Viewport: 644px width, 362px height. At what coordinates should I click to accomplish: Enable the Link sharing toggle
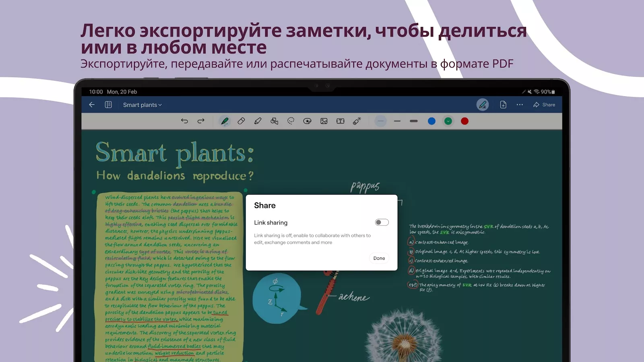[382, 222]
